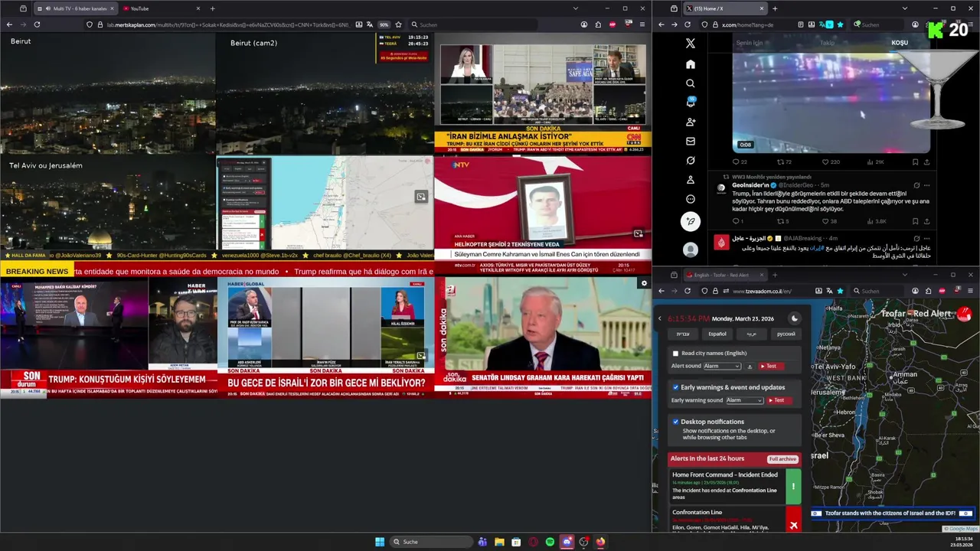Screen dimensions: 980x551
Task: Open File Explorer from taskbar
Action: pyautogui.click(x=499, y=542)
